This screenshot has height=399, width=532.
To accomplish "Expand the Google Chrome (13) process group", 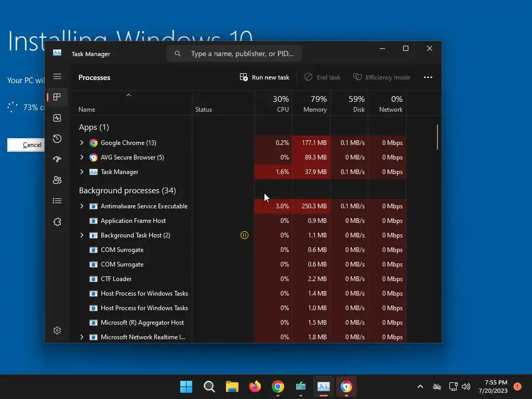I will (x=82, y=143).
